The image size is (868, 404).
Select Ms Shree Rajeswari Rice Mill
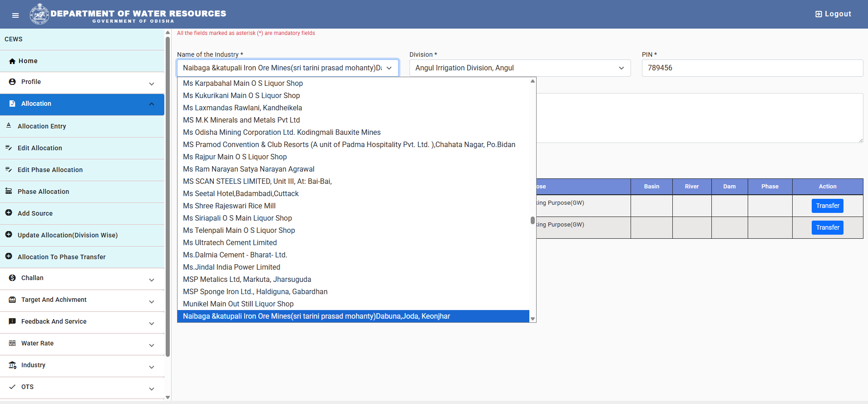tap(353, 206)
